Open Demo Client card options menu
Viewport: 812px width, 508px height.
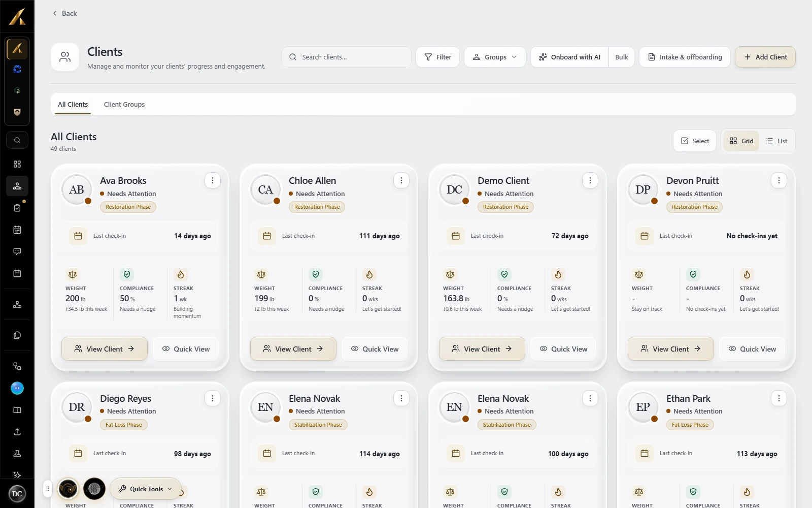click(590, 180)
